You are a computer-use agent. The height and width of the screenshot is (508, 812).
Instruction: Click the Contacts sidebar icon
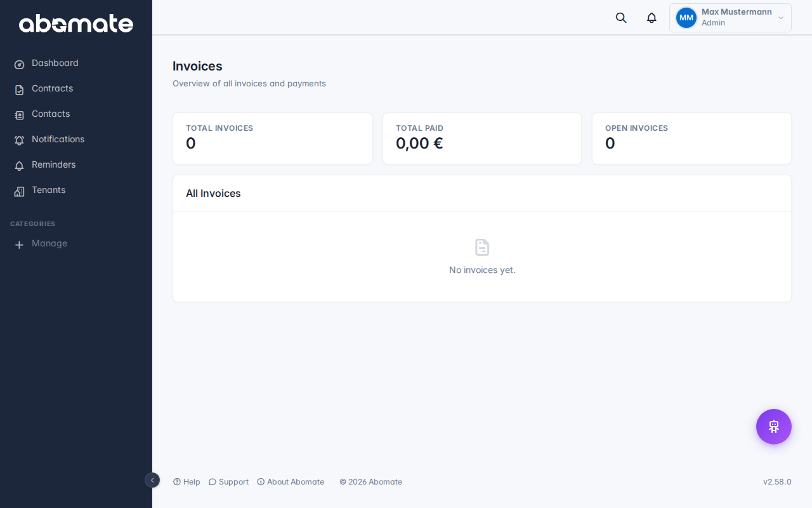[x=19, y=114]
